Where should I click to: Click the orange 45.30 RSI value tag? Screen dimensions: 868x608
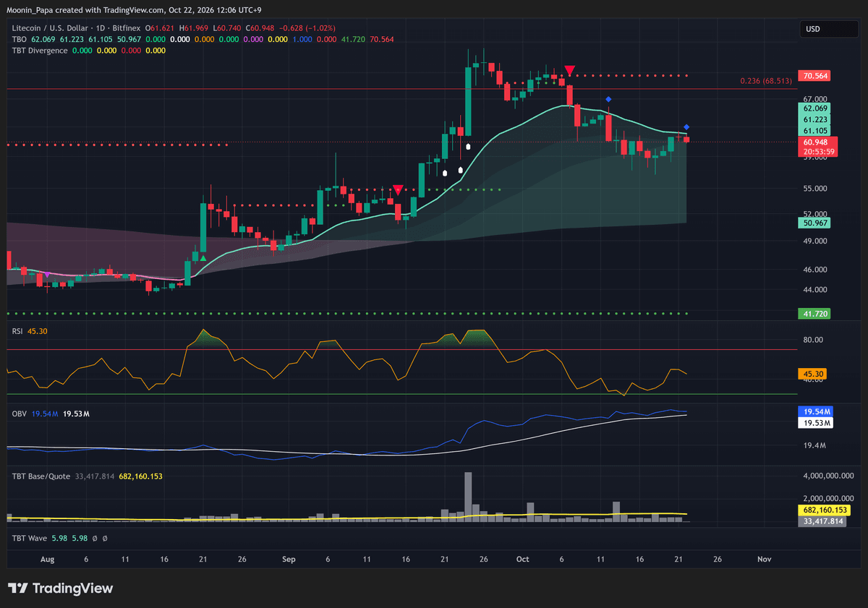coord(814,374)
